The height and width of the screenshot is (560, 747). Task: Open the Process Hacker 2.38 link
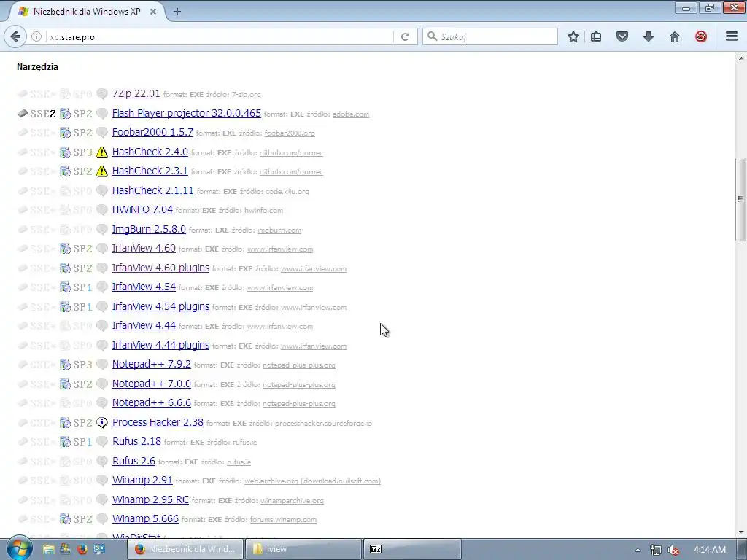pos(158,422)
